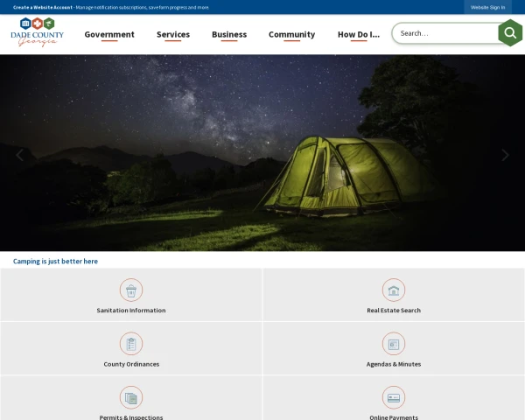
Task: Open County Ordinances link text
Action: click(x=131, y=364)
